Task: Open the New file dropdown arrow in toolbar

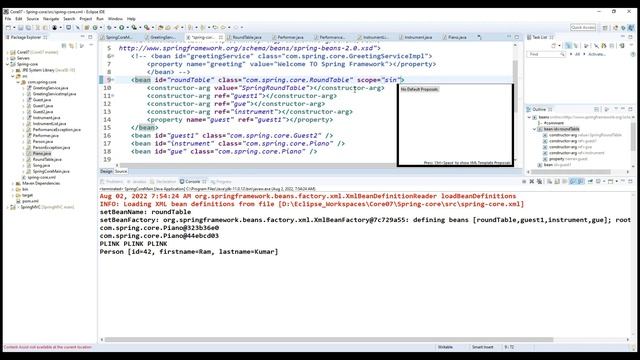Action: pyautogui.click(x=14, y=28)
